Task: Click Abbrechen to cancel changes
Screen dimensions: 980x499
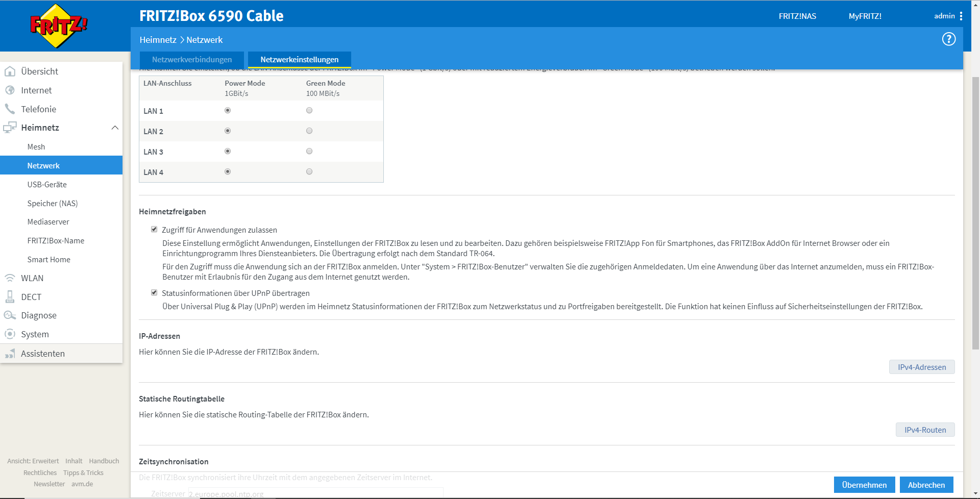Action: coord(926,485)
